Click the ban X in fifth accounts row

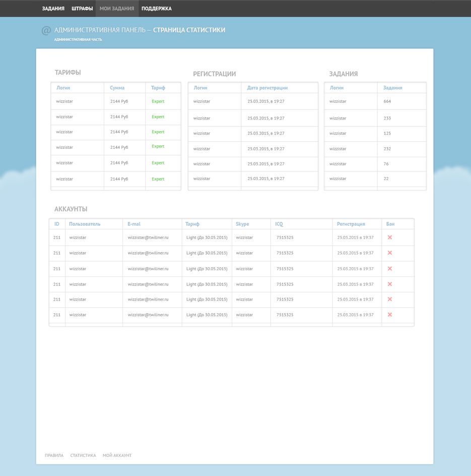(x=389, y=299)
